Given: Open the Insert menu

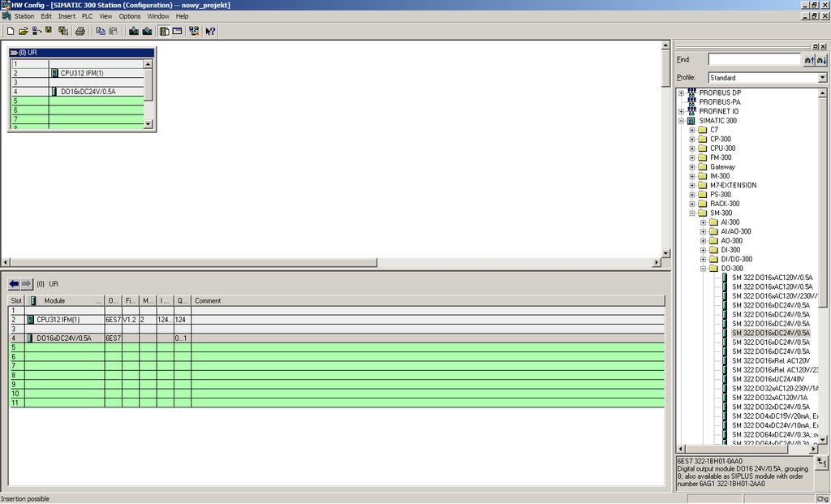Looking at the screenshot, I should point(67,16).
